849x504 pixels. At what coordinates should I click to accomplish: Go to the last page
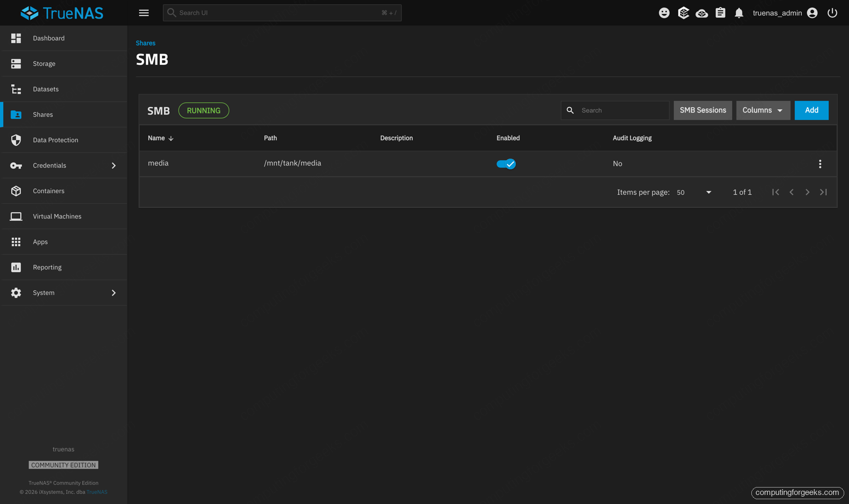click(823, 192)
